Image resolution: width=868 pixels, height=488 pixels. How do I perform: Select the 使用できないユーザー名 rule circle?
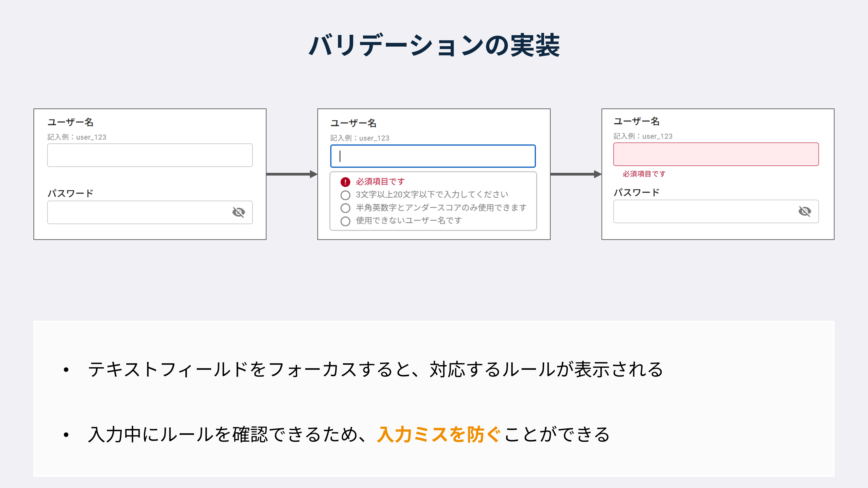pyautogui.click(x=345, y=221)
